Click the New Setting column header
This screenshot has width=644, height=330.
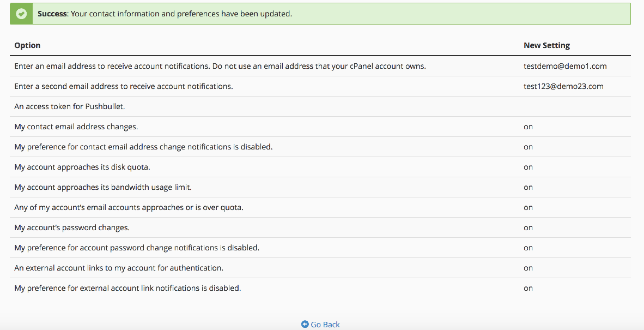click(546, 45)
